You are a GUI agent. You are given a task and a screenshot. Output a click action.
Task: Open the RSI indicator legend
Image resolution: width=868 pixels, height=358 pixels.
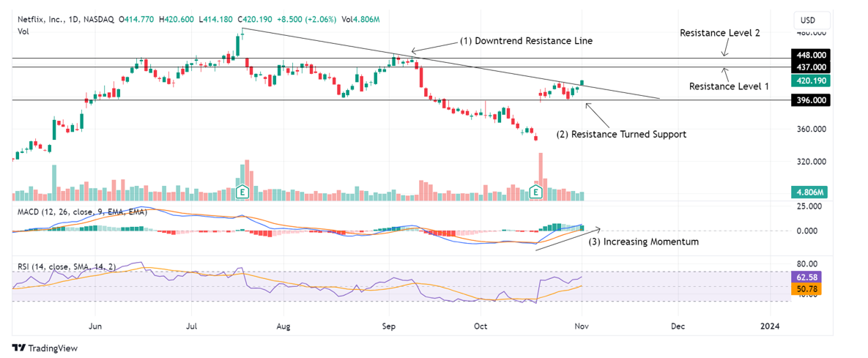67,266
